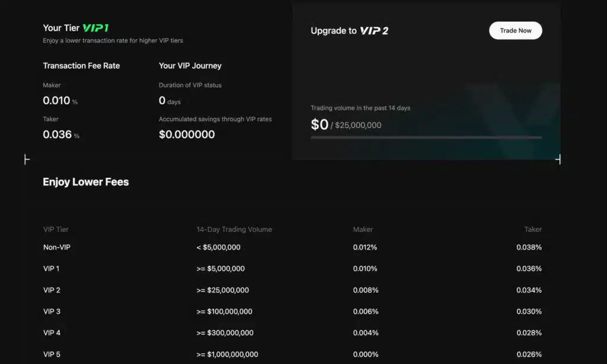Click the VIP Tier column header
The height and width of the screenshot is (364, 607).
(x=56, y=229)
